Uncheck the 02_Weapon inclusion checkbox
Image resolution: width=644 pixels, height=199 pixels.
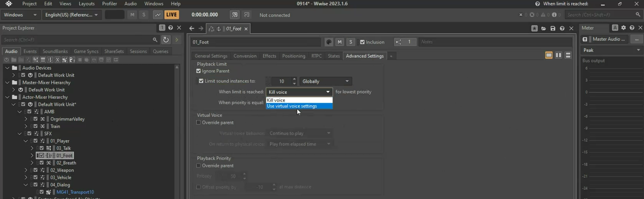pos(35,170)
